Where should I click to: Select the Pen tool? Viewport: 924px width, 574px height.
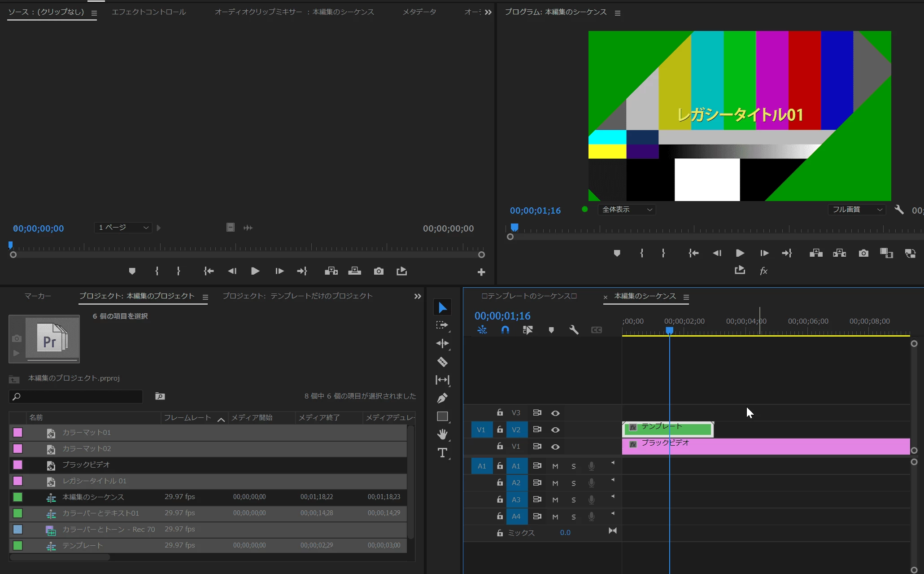(442, 398)
